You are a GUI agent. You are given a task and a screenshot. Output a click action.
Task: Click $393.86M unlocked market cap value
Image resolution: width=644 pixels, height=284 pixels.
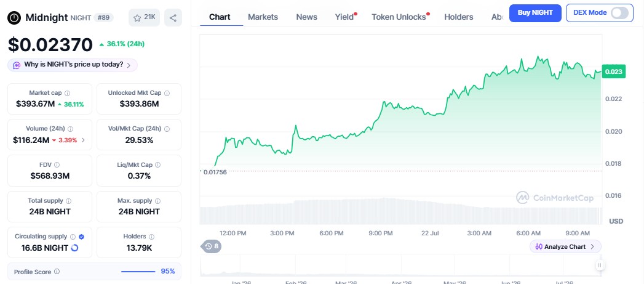pos(139,104)
